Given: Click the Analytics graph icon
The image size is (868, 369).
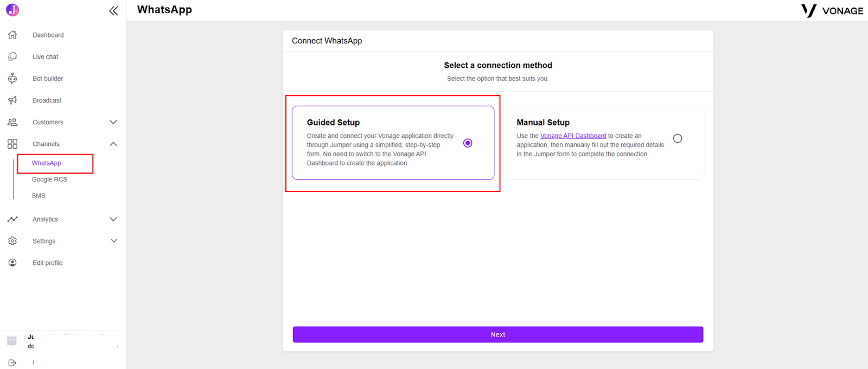Looking at the screenshot, I should (12, 219).
